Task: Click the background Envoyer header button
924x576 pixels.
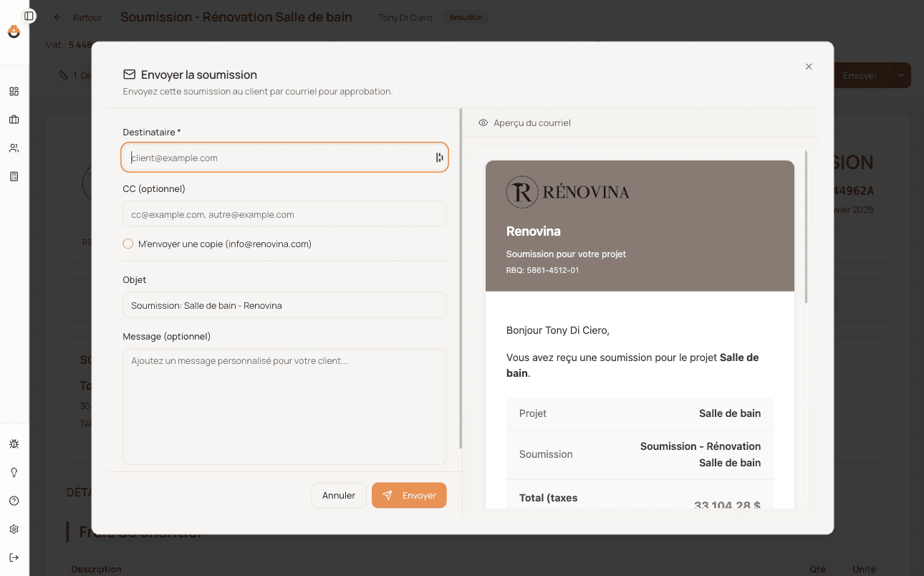Action: 860,75
